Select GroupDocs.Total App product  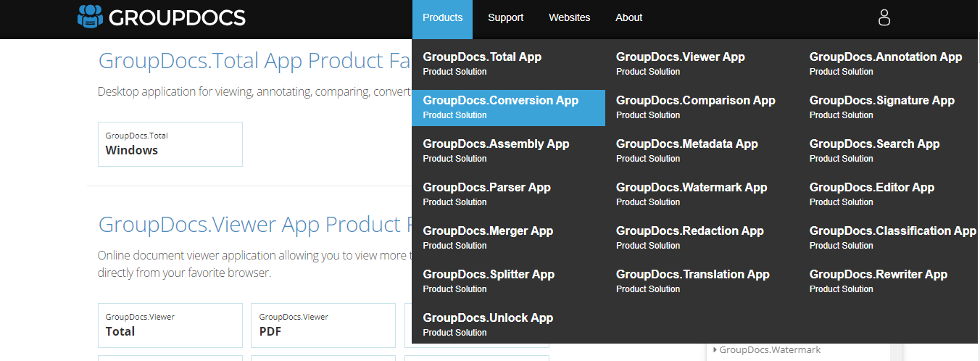[x=508, y=65]
